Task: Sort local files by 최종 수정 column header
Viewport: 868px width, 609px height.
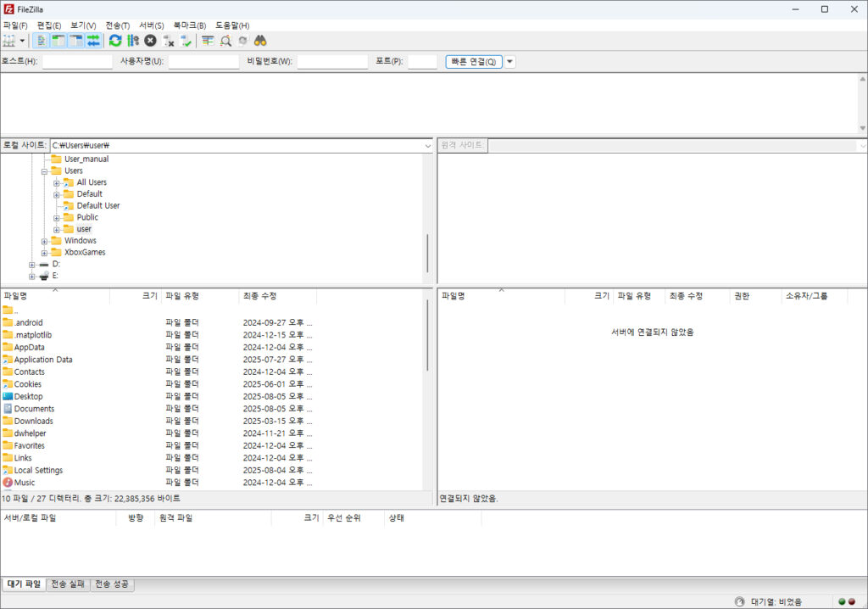Action: click(x=277, y=296)
